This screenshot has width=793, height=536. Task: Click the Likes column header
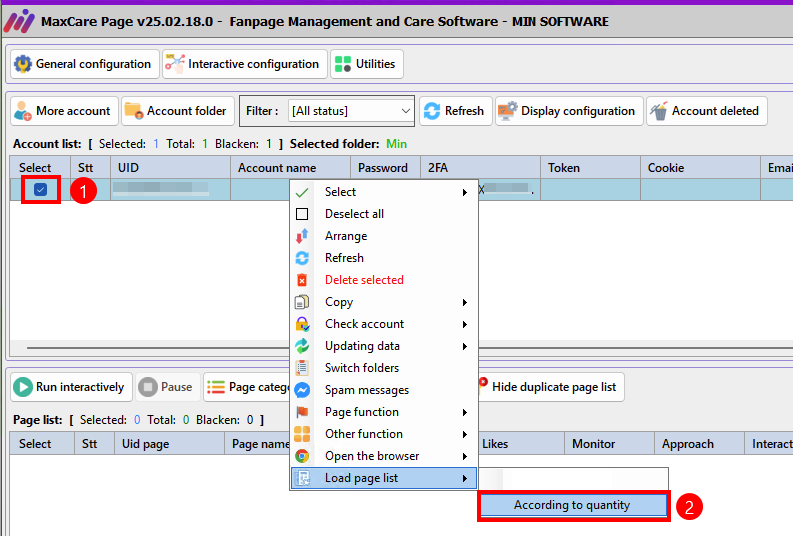[x=520, y=443]
